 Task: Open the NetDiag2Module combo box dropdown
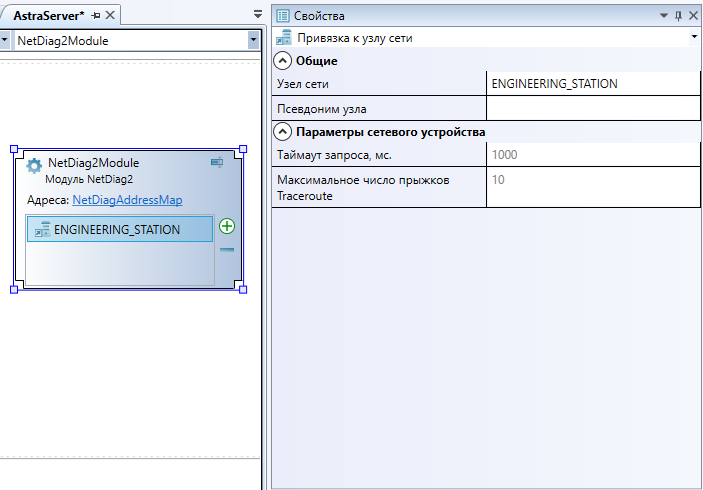pos(254,41)
